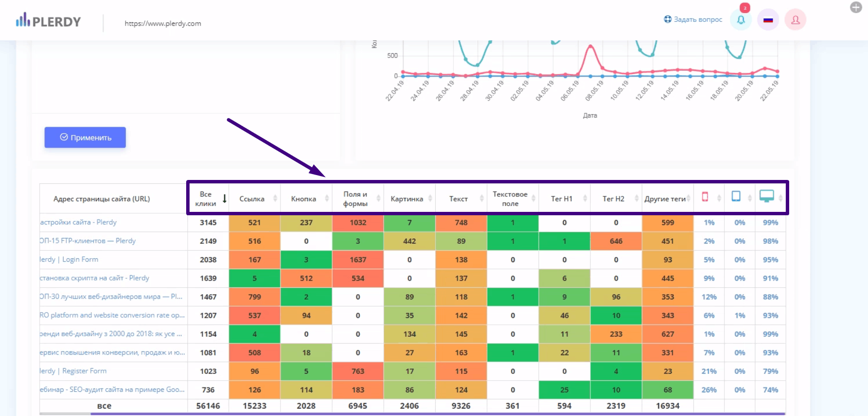Click mobile percentage cell 21%
The image size is (868, 416).
[x=709, y=371]
